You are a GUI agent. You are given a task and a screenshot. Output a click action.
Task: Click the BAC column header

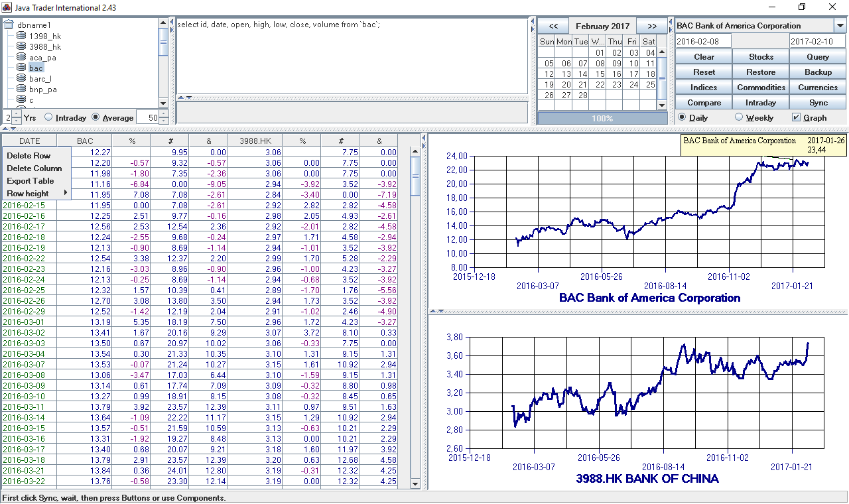pos(85,141)
